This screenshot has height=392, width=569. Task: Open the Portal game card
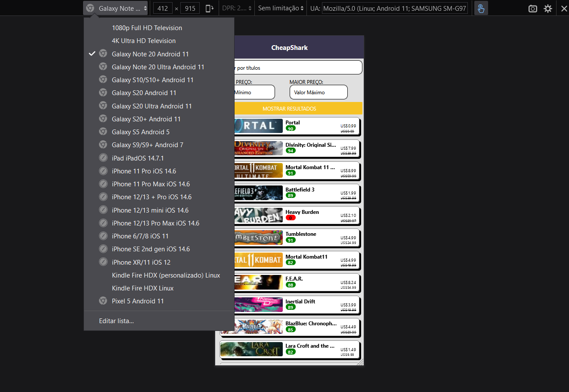297,126
